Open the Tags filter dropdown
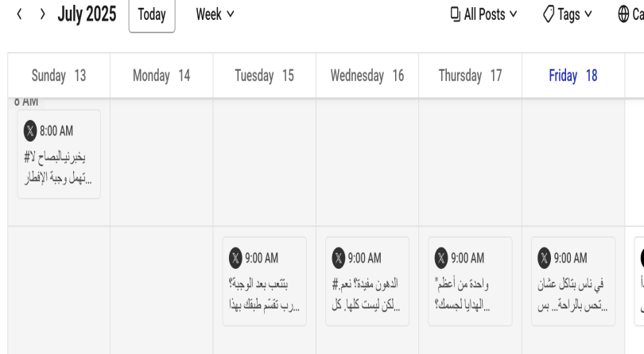644x354 pixels. click(x=567, y=14)
